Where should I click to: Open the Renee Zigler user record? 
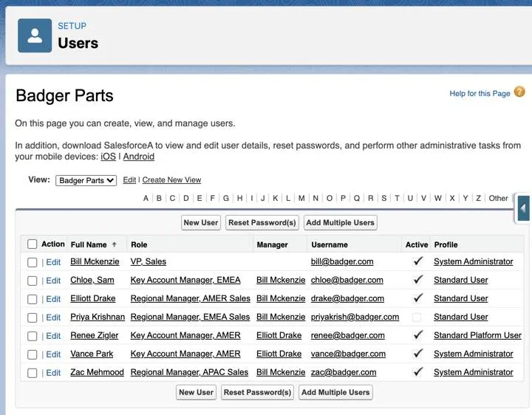coord(95,335)
